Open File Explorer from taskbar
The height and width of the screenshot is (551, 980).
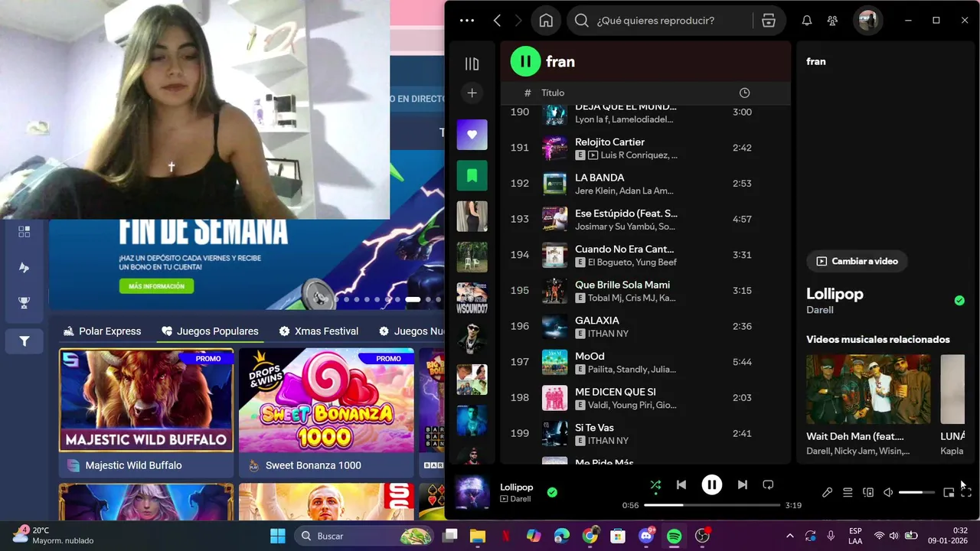477,536
